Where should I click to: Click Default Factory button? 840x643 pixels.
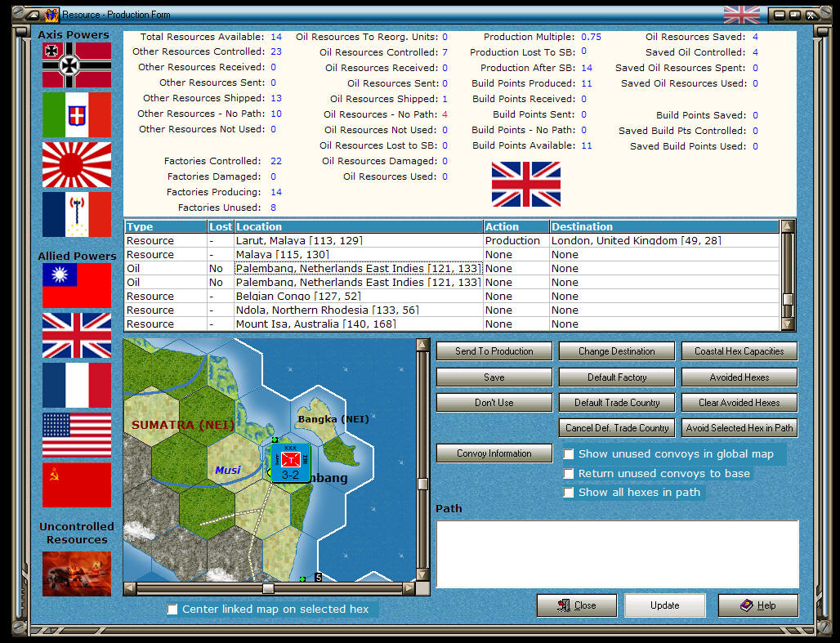pos(617,377)
